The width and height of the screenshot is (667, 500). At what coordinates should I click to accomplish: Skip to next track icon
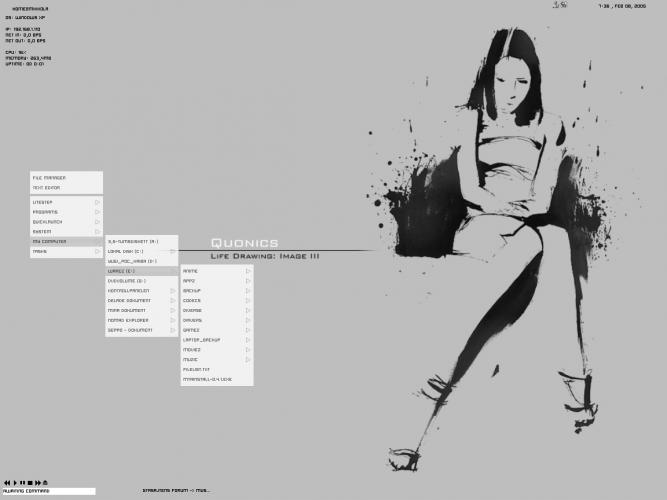pos(38,483)
